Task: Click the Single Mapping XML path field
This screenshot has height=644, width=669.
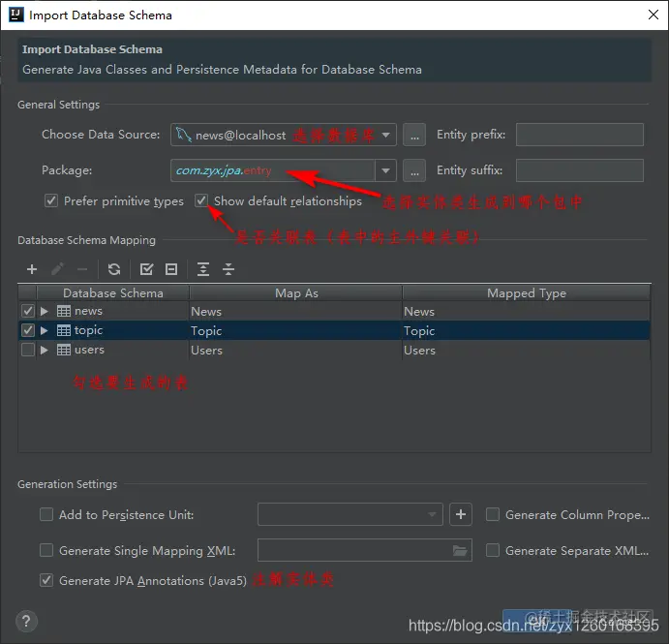Action: 365,550
